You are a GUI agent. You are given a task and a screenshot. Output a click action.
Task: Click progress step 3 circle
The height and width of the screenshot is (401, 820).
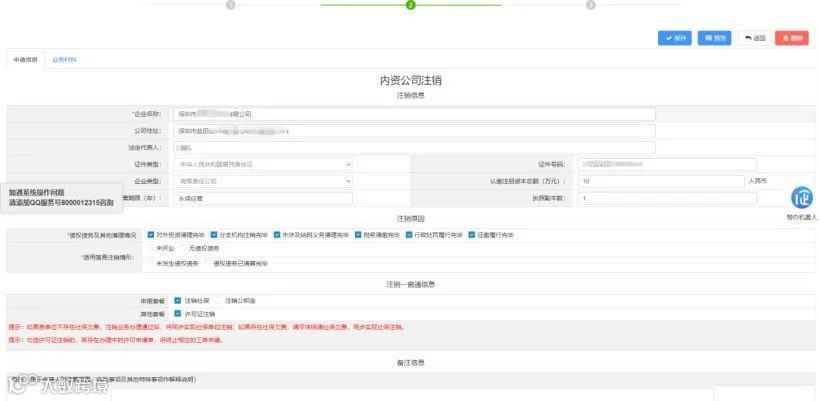pyautogui.click(x=590, y=5)
